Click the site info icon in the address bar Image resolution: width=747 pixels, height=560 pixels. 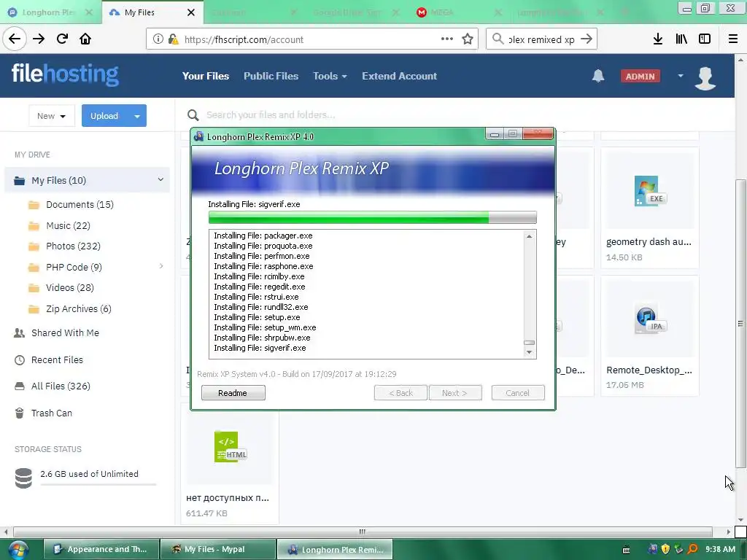point(158,39)
